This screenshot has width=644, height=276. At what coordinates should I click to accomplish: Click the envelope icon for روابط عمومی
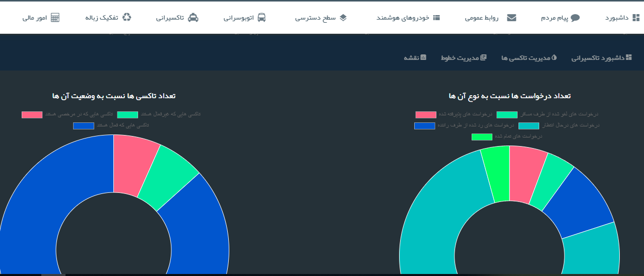click(x=511, y=18)
